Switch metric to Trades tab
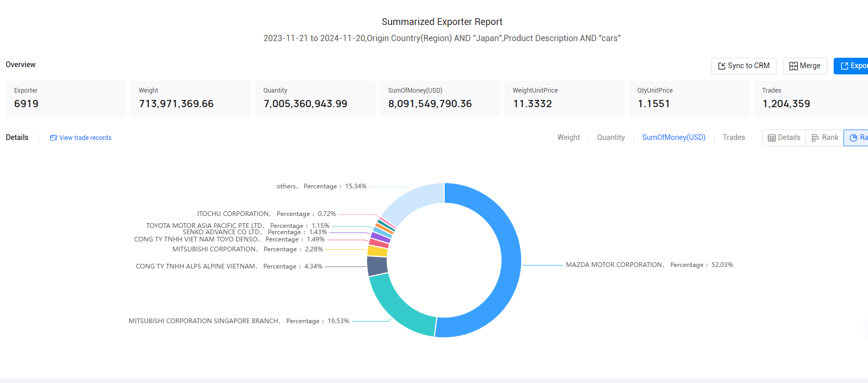Viewport: 868px width, 383px height. (734, 137)
